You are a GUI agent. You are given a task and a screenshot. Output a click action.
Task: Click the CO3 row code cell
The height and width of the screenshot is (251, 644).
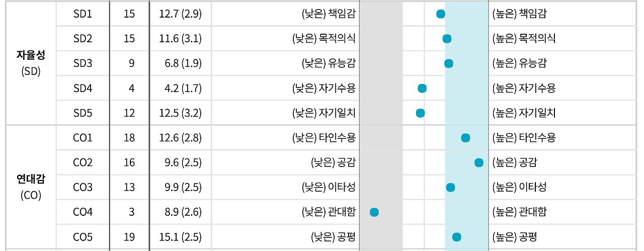(83, 187)
